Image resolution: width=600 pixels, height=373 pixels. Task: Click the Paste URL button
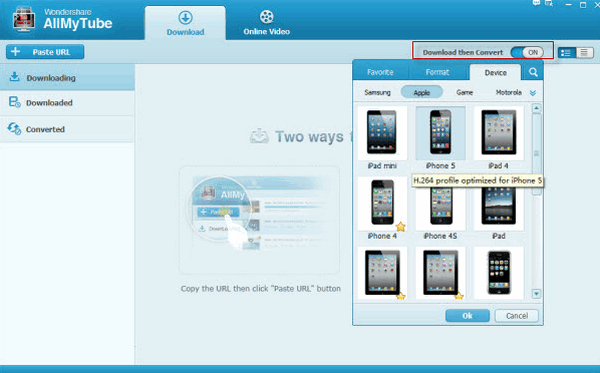[x=45, y=52]
